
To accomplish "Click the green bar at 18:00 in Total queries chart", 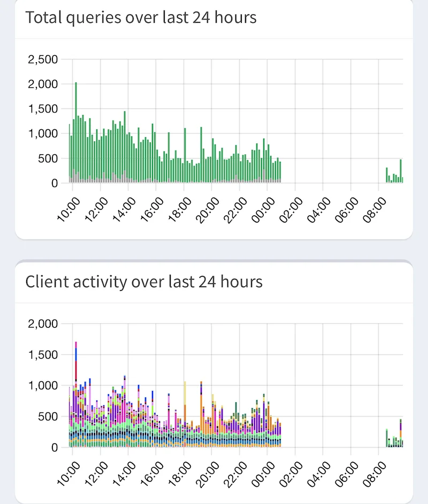I will 185,155.
